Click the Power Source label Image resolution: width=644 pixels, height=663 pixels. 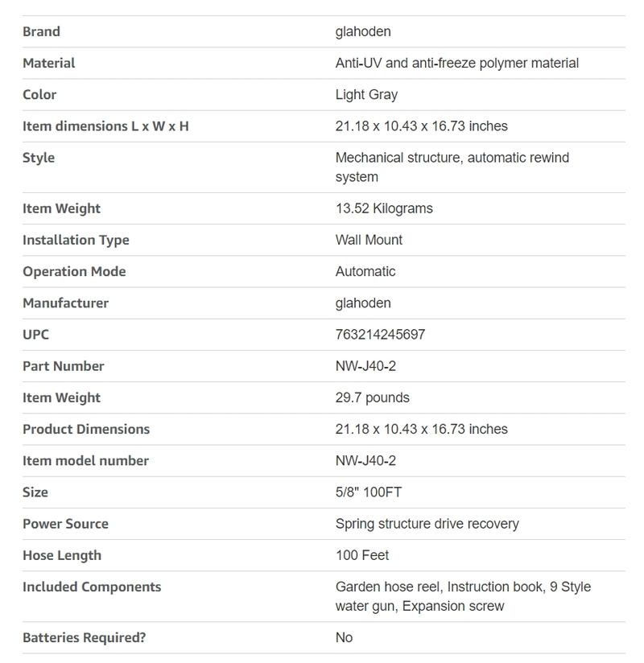(65, 523)
